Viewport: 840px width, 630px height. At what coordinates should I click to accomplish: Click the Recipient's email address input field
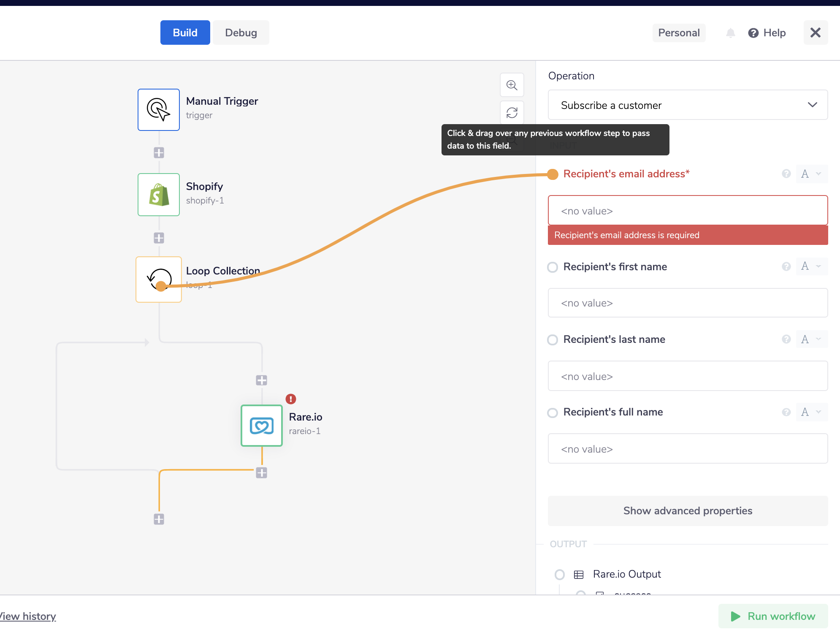688,210
